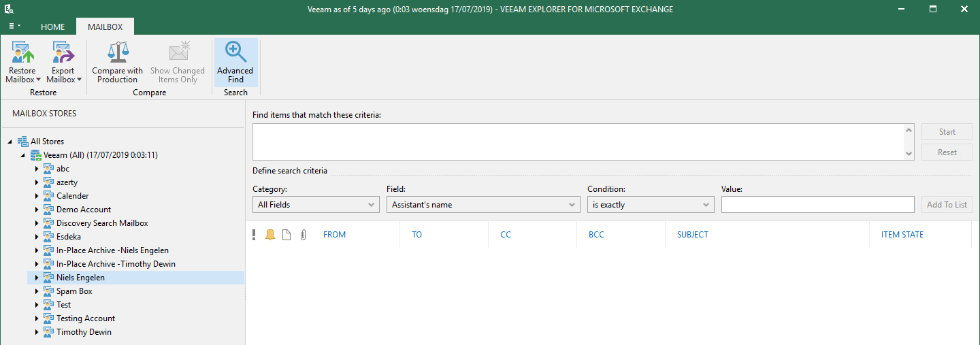980x345 pixels.
Task: Click the azerty mailbox icon
Action: (48, 182)
